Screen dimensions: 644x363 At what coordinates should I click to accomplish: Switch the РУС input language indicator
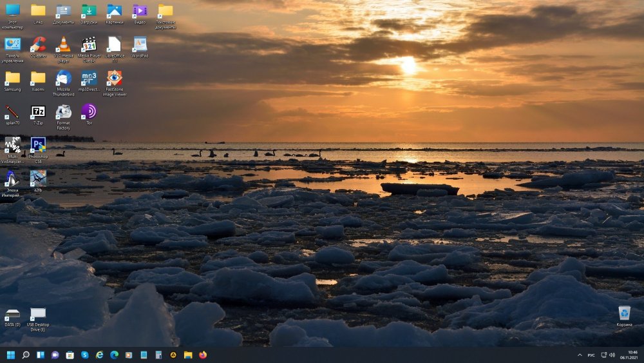(591, 355)
